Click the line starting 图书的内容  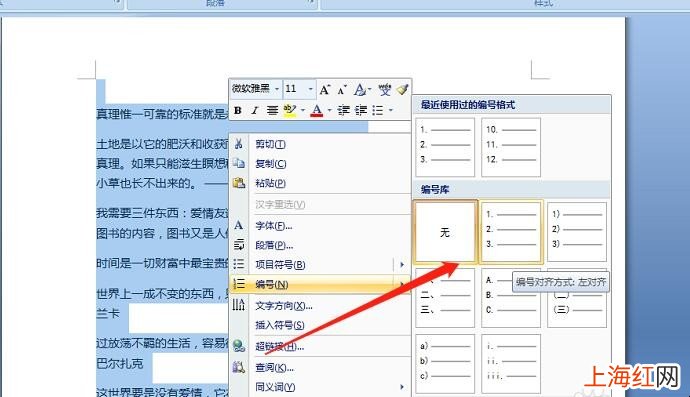pyautogui.click(x=162, y=233)
